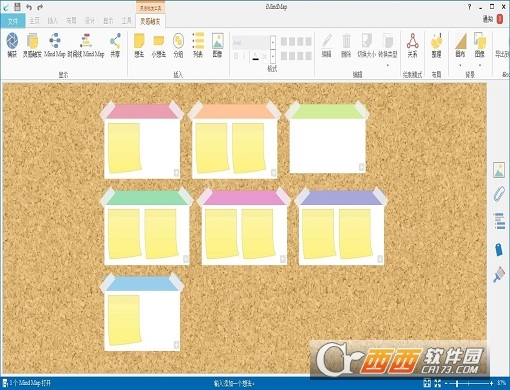Toggle bold formatting B button
This screenshot has width=510, height=390.
coord(236,56)
